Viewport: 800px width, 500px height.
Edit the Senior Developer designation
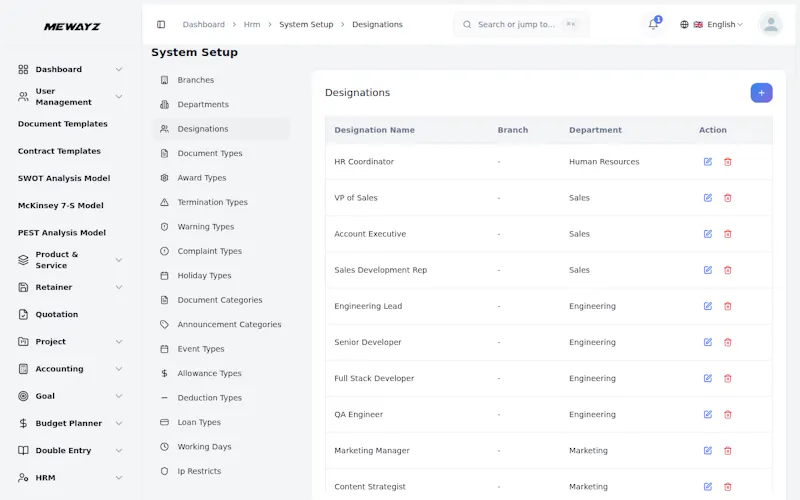coord(708,342)
